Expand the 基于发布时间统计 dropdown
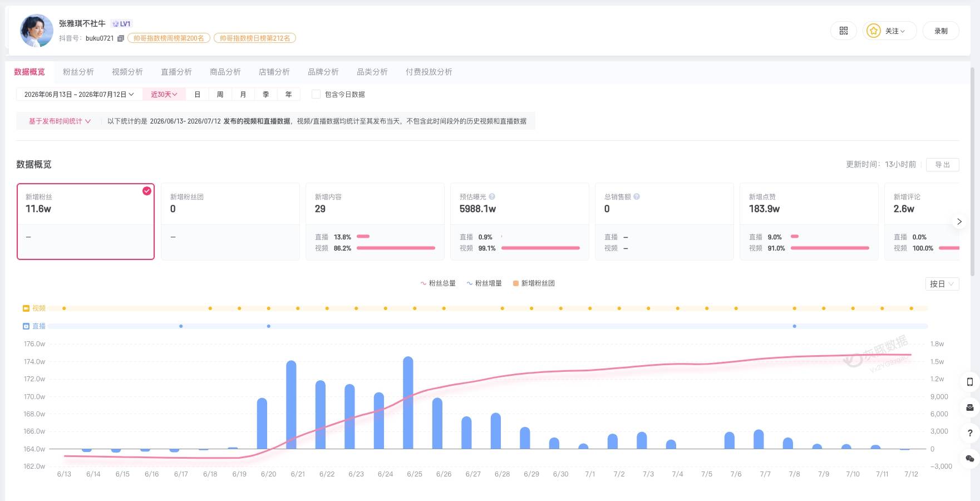Viewport: 980px width, 501px height. click(x=60, y=121)
